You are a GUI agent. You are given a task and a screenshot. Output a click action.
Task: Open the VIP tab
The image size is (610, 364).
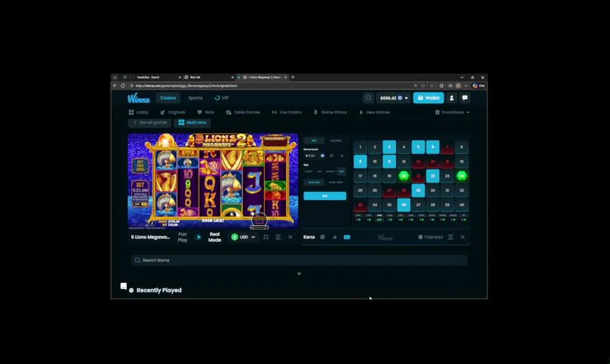222,98
